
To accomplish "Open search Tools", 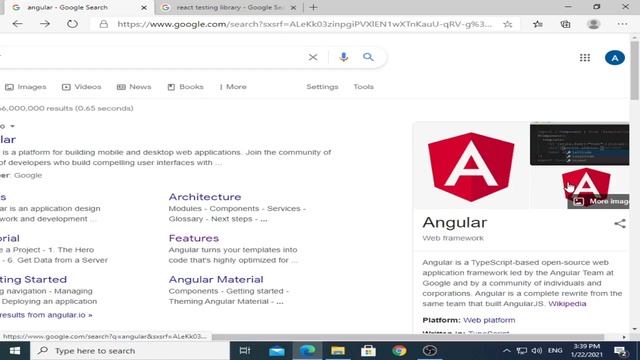I will (363, 87).
